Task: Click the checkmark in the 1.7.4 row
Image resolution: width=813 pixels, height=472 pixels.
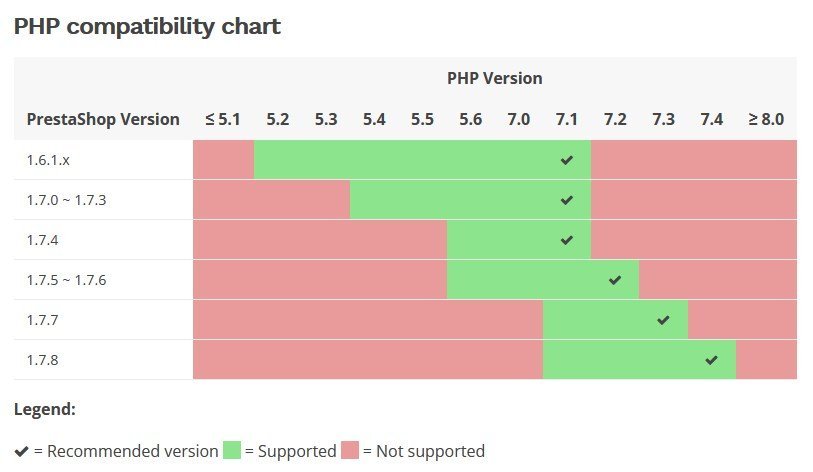Action: (567, 240)
